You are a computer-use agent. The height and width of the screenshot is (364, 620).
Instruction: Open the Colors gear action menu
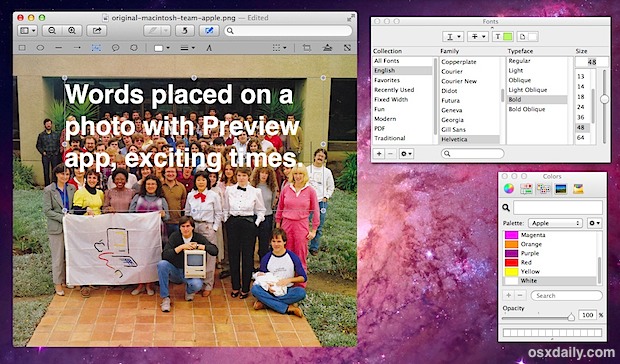(595, 223)
